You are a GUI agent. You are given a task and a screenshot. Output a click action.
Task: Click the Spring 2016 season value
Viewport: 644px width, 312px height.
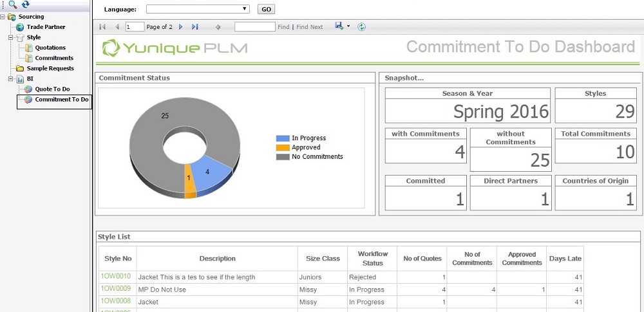pyautogui.click(x=500, y=111)
